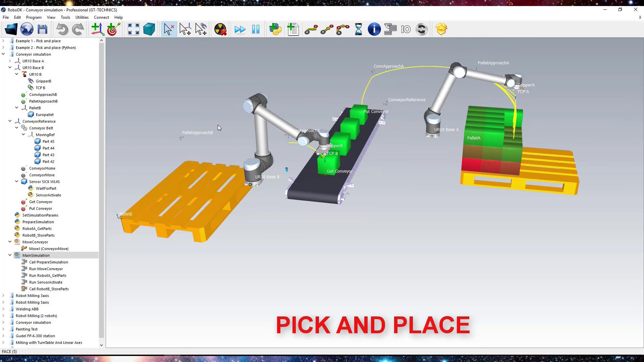The width and height of the screenshot is (644, 362).
Task: Check collisions with radiation icon
Action: click(220, 29)
